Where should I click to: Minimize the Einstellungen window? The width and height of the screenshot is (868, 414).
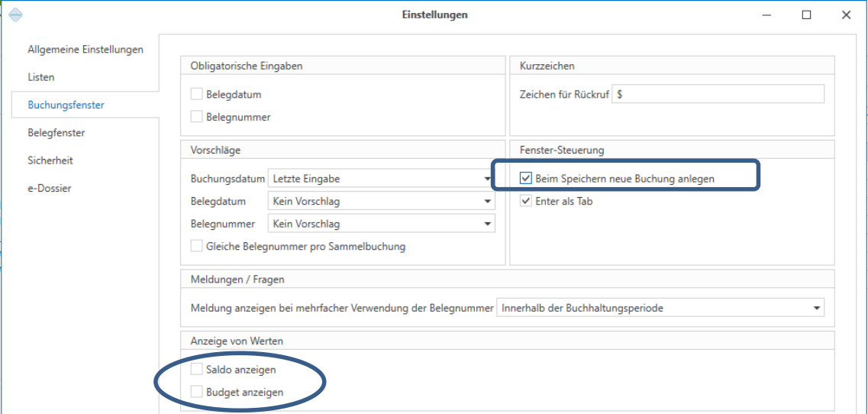[x=766, y=15]
